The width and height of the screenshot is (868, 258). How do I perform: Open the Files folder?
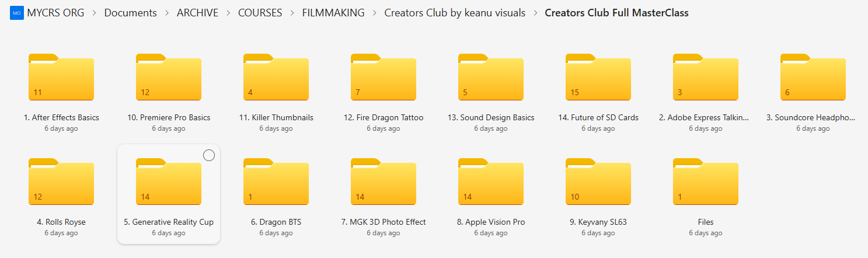(706, 183)
